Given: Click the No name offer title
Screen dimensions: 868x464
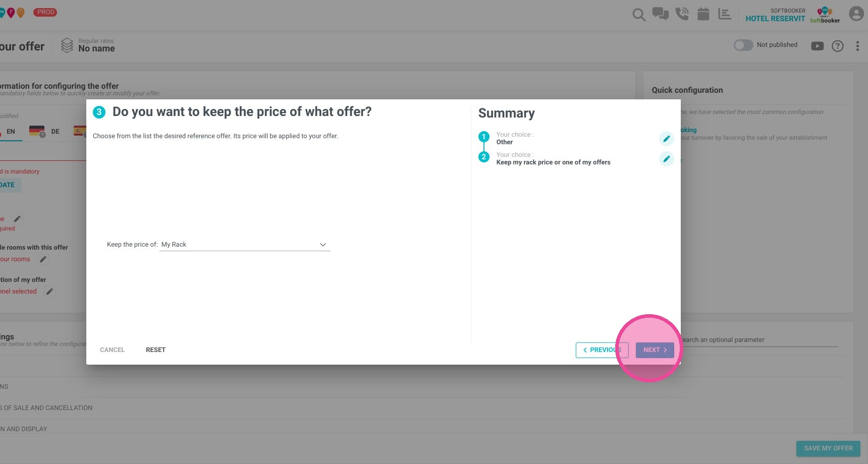Looking at the screenshot, I should click(x=96, y=48).
